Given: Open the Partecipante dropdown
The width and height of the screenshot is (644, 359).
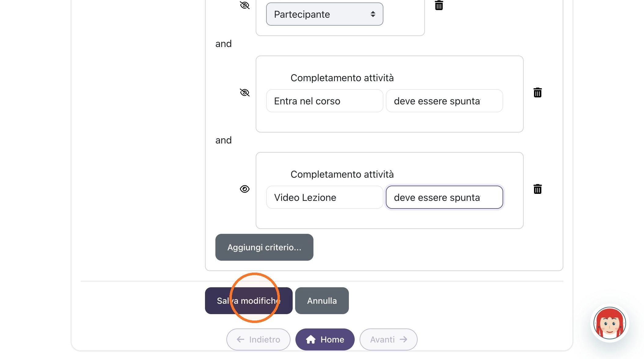Looking at the screenshot, I should pos(324,14).
